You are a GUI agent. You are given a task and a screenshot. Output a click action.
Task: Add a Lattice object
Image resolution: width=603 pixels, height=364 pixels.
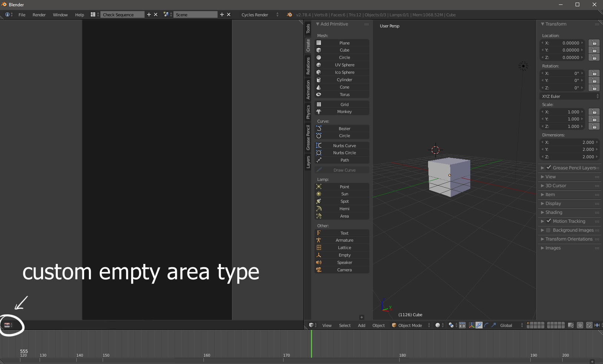[x=342, y=248]
